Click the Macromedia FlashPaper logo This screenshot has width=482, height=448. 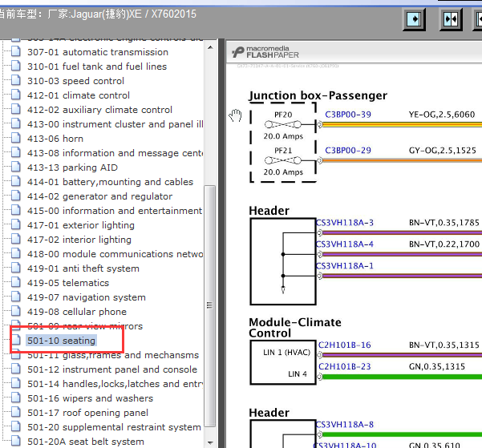[265, 52]
